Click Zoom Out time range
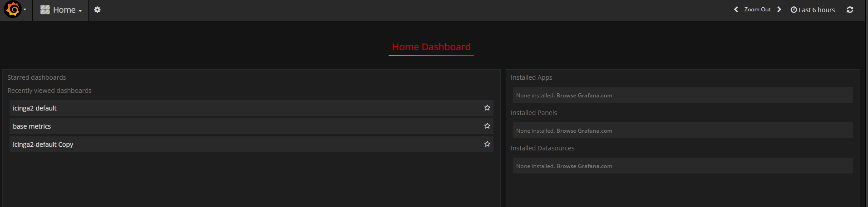Screen dimensions: 868x207 tap(757, 10)
